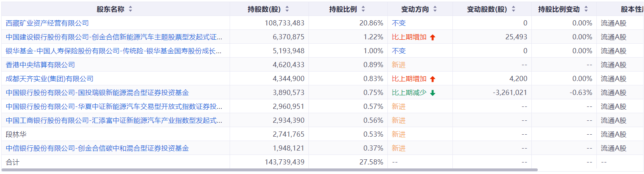The width and height of the screenshot is (644, 174).
Task: Sort table by 持股比例 sort icon
Action: click(363, 9)
